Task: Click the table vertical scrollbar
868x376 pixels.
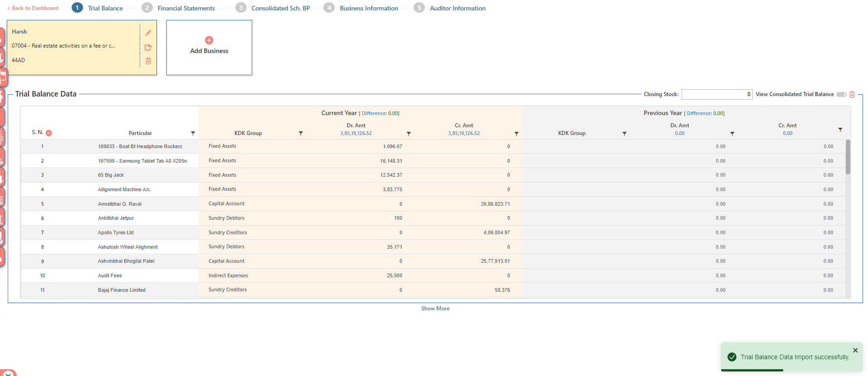Action: point(848,157)
